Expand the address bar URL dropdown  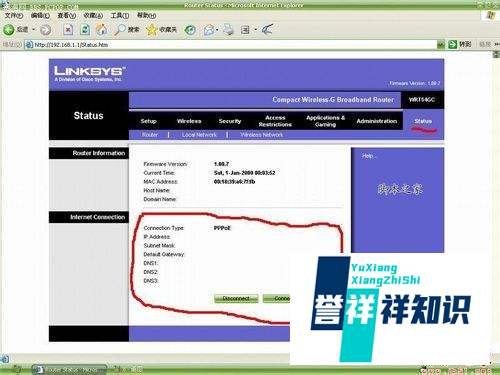tap(441, 44)
